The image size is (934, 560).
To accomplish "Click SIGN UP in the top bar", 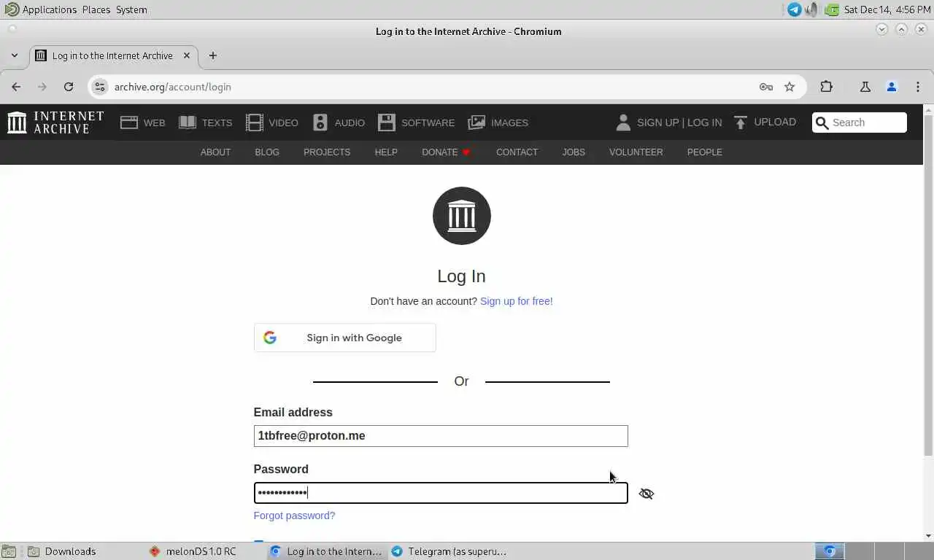I will 657,122.
